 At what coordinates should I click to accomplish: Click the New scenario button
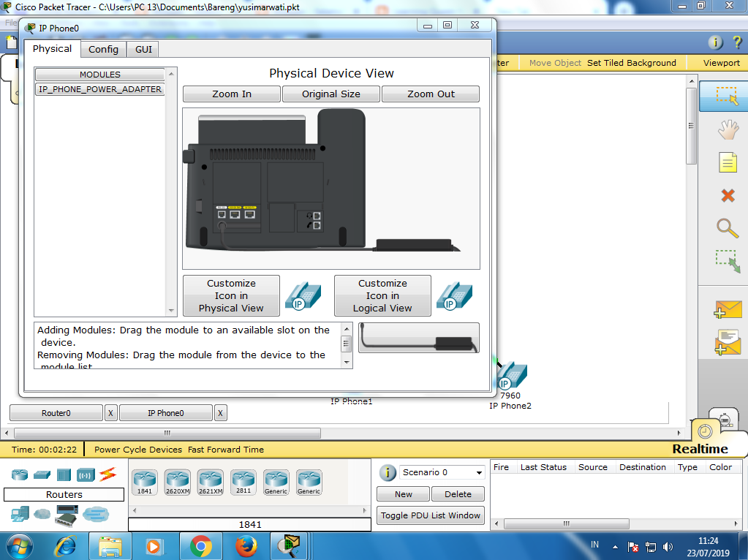[403, 494]
